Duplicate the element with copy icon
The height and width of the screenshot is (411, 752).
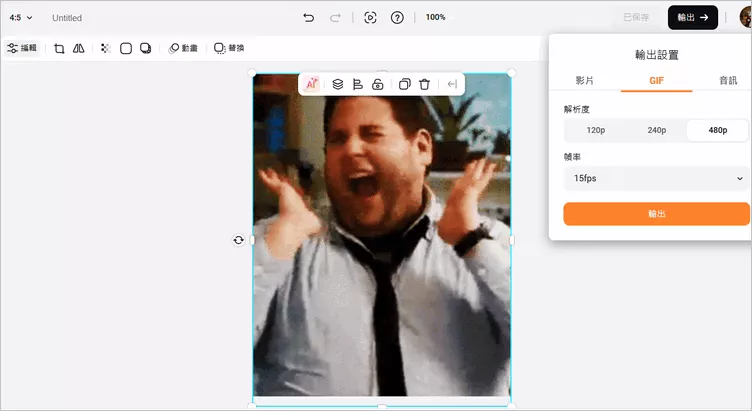click(x=404, y=84)
